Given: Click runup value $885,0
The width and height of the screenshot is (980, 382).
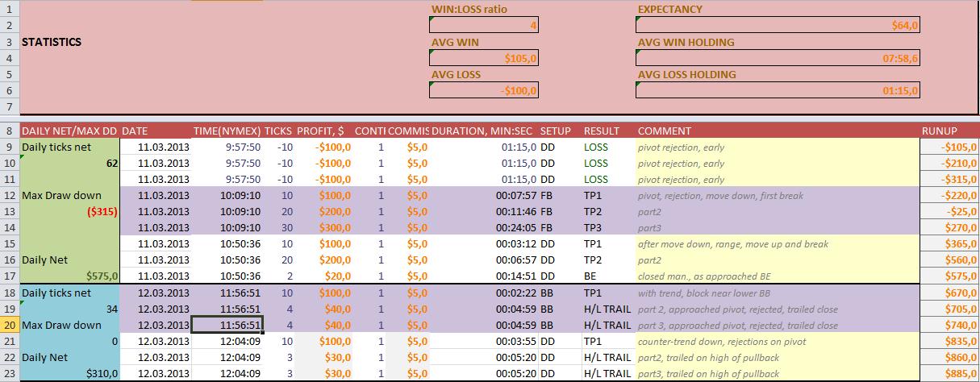Looking at the screenshot, I should (950, 374).
